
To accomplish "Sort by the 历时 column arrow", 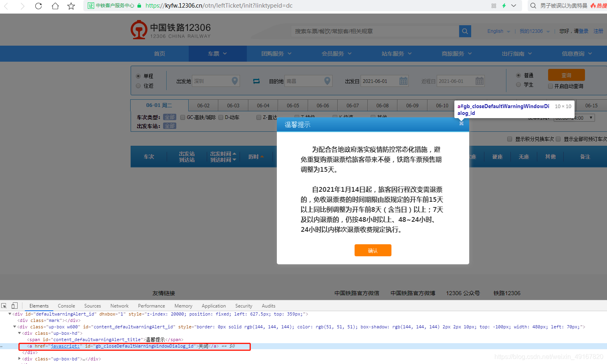I will [x=262, y=157].
